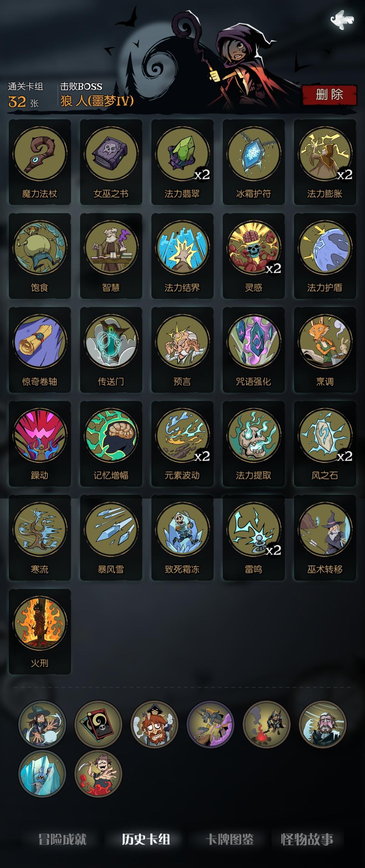Tap the ice monster portrait thumbnail

click(x=42, y=774)
